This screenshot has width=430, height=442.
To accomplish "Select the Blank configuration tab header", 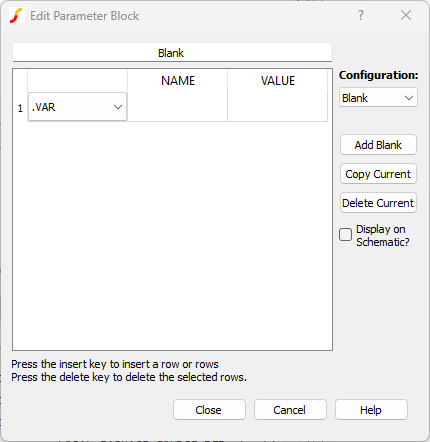I will coord(172,53).
